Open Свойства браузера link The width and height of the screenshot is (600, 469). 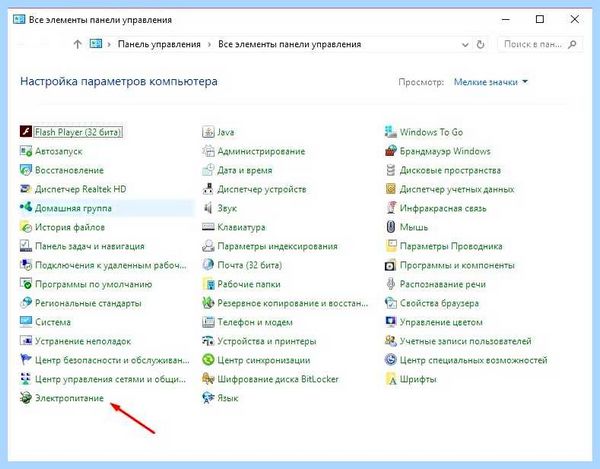(x=439, y=303)
